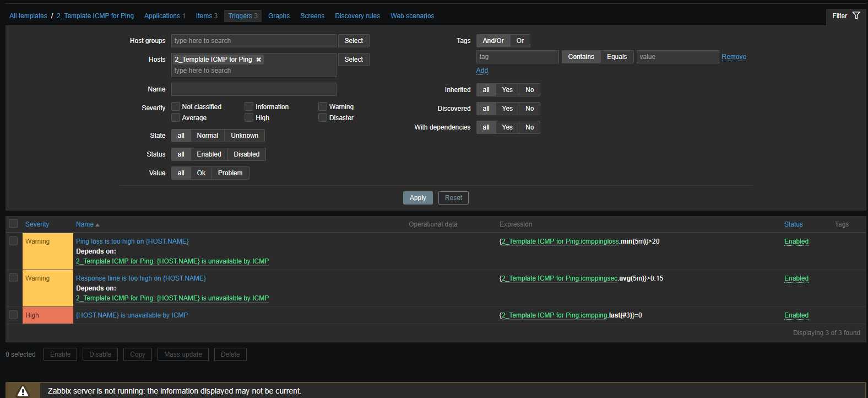Toggle the Enabled status link of the Ping loss trigger
This screenshot has width=868, height=398.
click(x=796, y=241)
